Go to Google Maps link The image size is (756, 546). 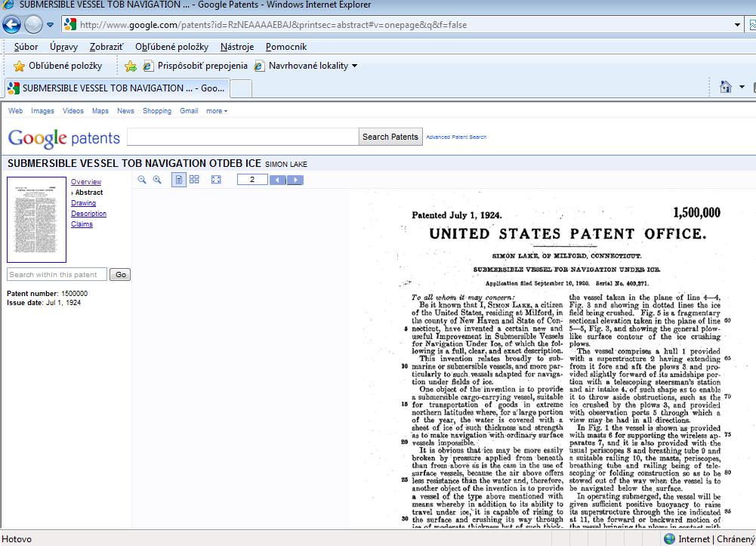point(100,111)
